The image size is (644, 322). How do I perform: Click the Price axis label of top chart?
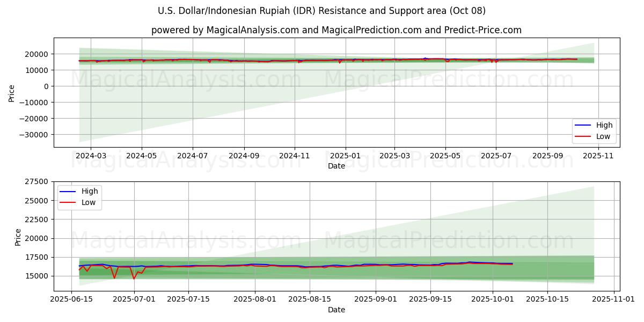tap(12, 93)
